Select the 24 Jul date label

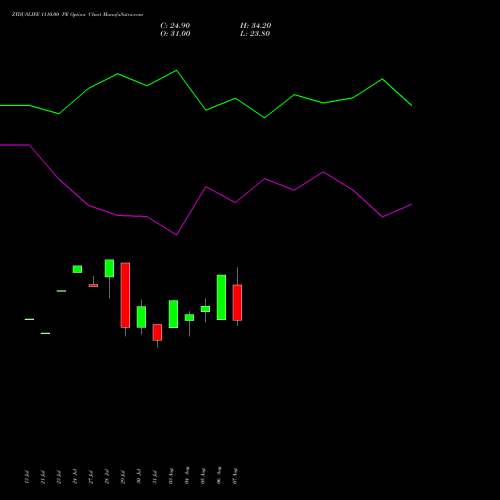pyautogui.click(x=75, y=477)
